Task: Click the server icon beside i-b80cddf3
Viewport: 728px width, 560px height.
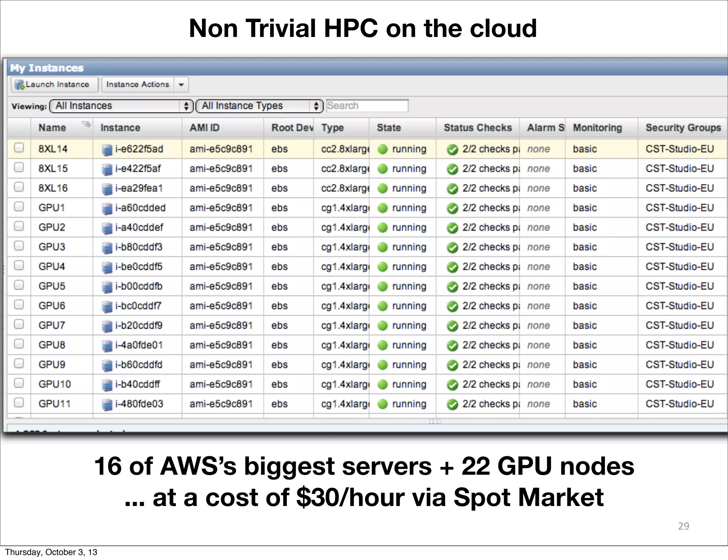Action: click(x=107, y=248)
